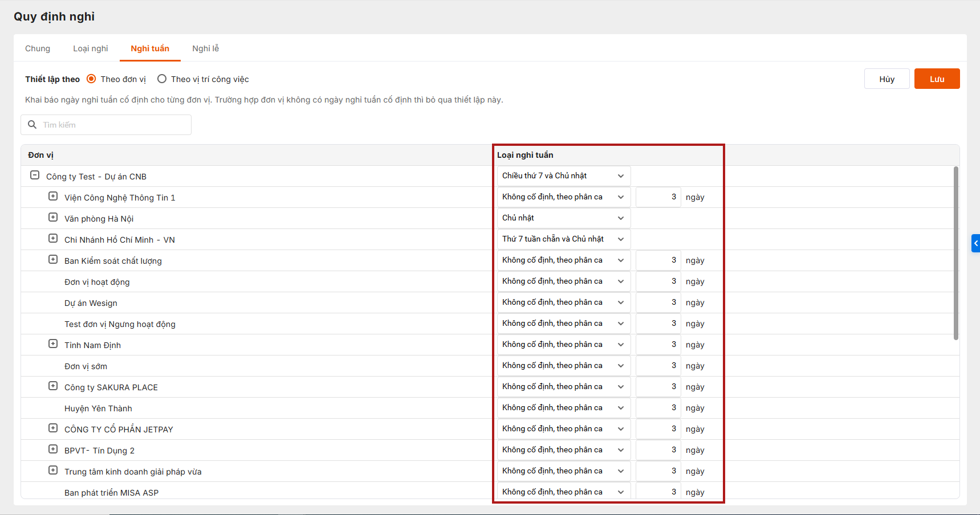Click the search magnifier icon

[32, 125]
